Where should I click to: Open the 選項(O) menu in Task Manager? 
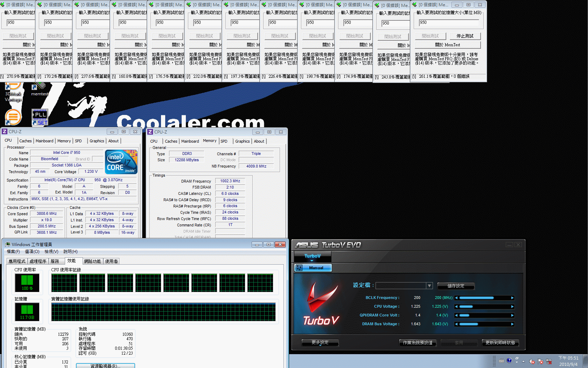(32, 252)
